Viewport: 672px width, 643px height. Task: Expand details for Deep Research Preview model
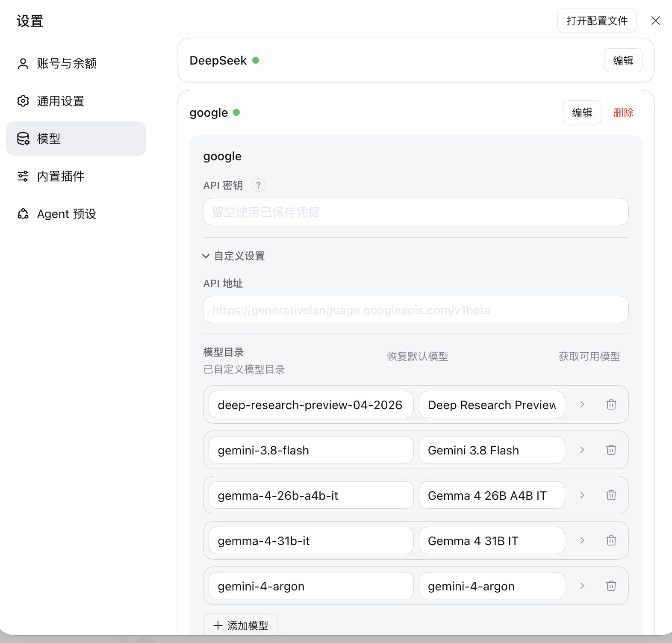(x=582, y=404)
